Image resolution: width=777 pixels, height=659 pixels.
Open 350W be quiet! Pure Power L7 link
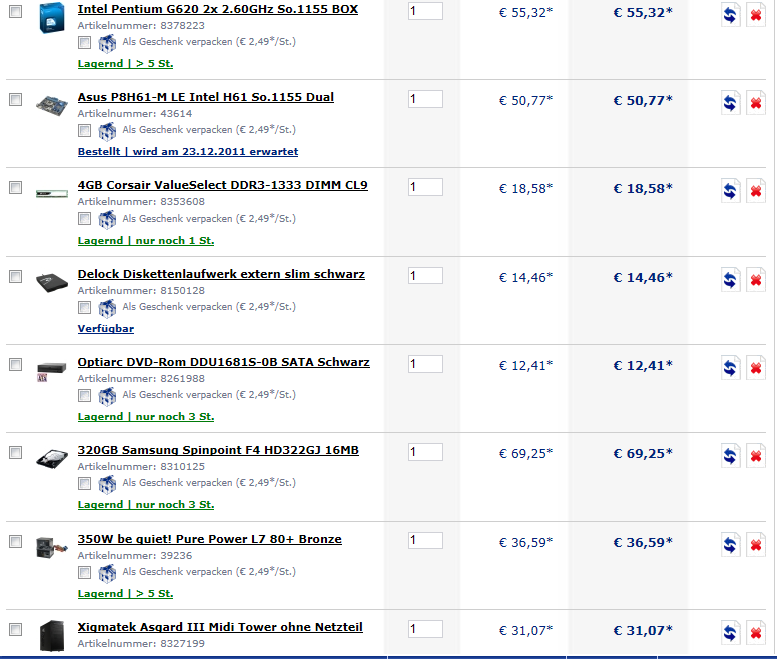pos(210,539)
